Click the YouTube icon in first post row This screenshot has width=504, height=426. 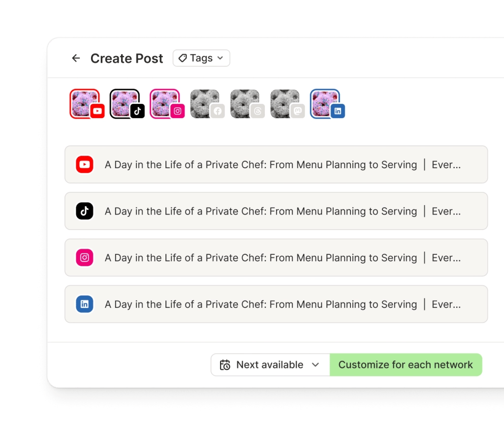85,164
